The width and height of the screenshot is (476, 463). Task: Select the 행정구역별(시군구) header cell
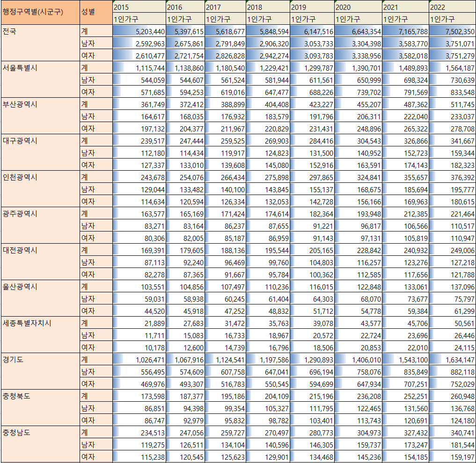coord(40,12)
